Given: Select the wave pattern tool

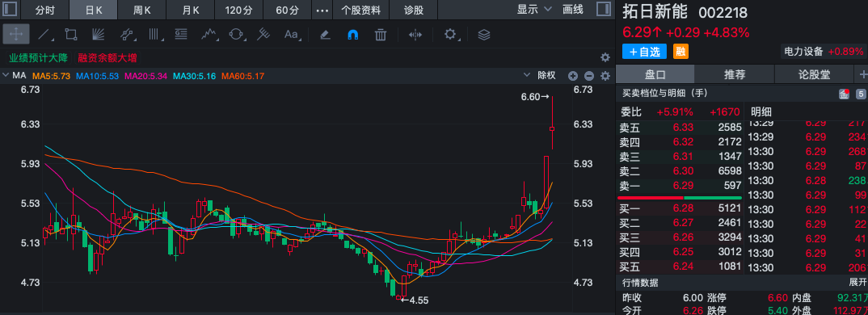Looking at the screenshot, I should coord(209,34).
